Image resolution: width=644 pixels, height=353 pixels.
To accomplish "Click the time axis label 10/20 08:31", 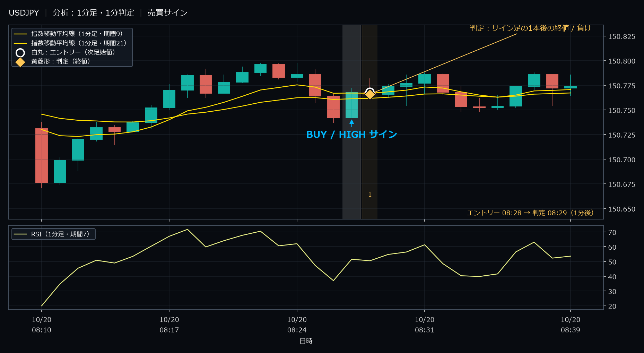I will [x=425, y=325].
